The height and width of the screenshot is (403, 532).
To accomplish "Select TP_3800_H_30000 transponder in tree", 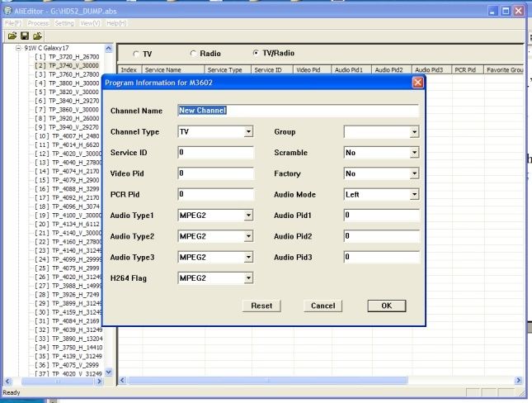I will point(74,83).
